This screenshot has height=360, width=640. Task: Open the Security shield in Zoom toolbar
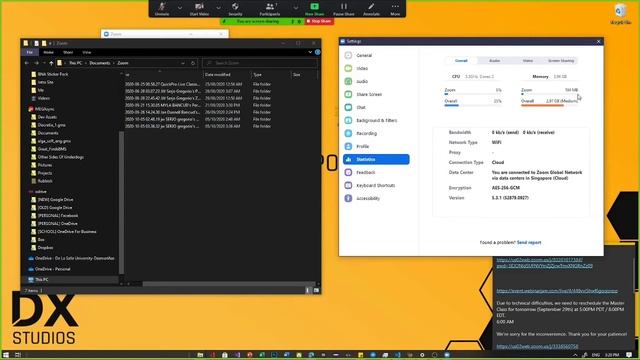coord(235,7)
